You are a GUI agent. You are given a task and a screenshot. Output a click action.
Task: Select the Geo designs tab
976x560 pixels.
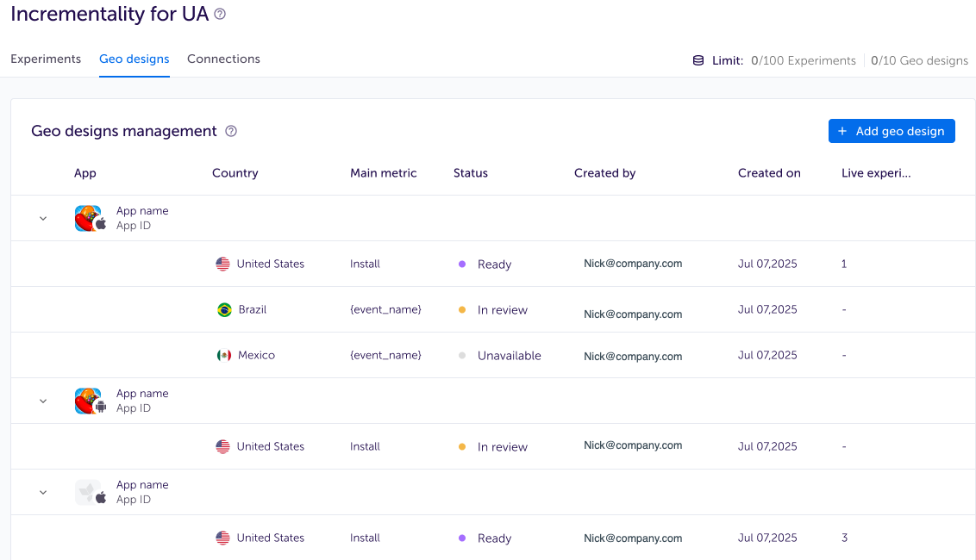point(134,59)
